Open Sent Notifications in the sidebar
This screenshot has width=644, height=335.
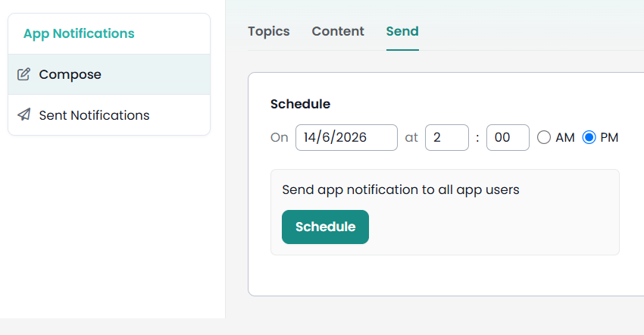tap(109, 115)
